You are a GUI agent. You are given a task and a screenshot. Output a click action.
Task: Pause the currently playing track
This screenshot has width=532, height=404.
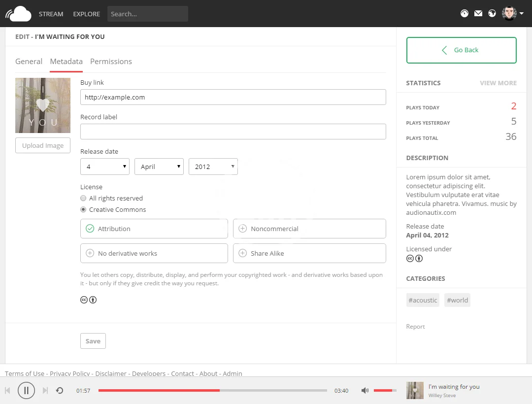click(26, 391)
